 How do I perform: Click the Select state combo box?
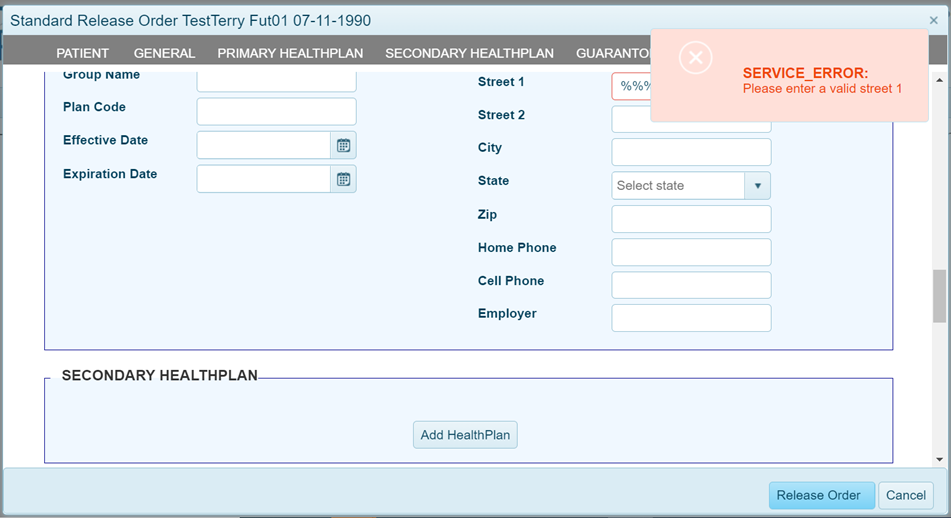678,186
